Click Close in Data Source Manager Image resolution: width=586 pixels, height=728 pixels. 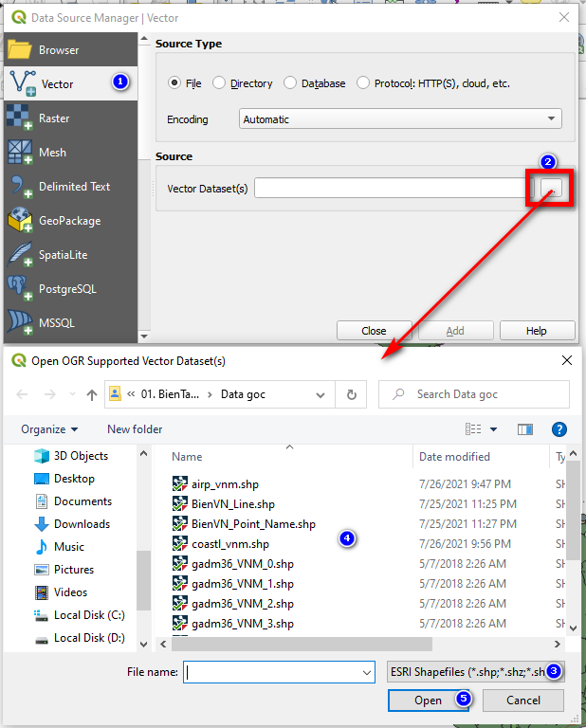(x=374, y=331)
